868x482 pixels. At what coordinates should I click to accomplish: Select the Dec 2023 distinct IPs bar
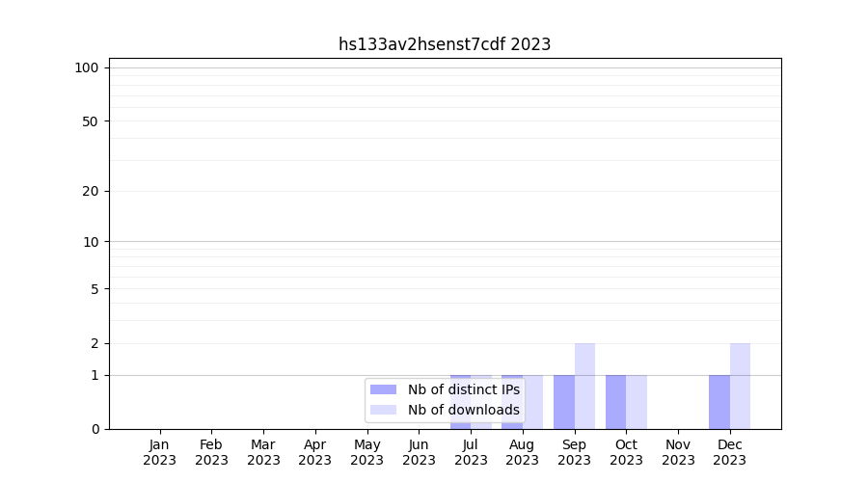(719, 402)
